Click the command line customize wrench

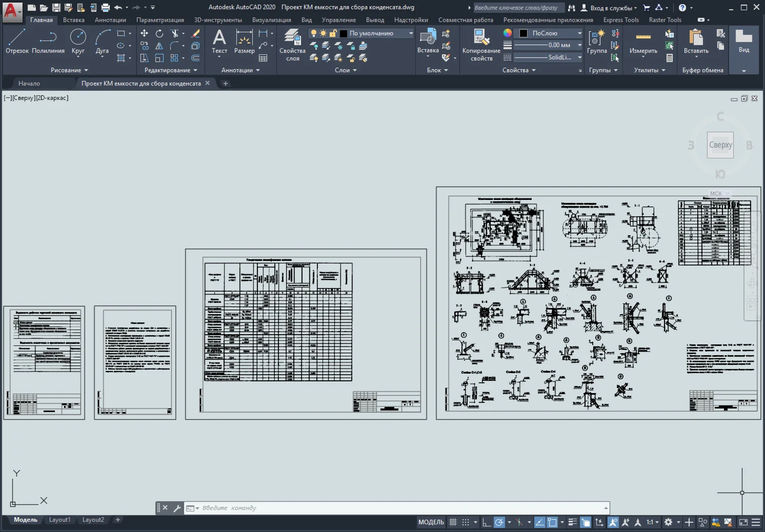click(177, 508)
